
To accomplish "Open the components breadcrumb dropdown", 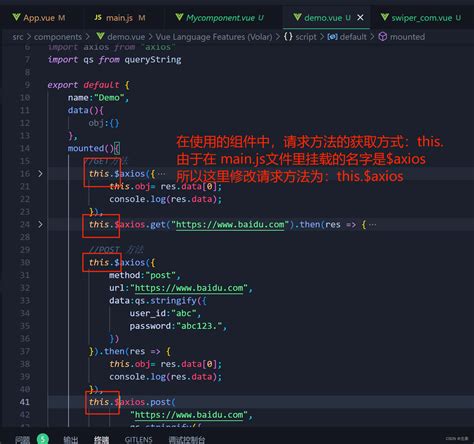I will pyautogui.click(x=58, y=37).
